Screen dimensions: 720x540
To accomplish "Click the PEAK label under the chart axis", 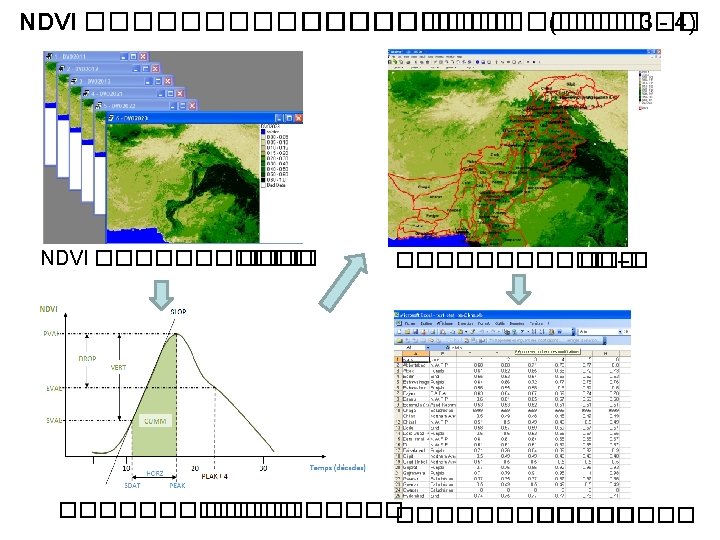I will [x=177, y=485].
